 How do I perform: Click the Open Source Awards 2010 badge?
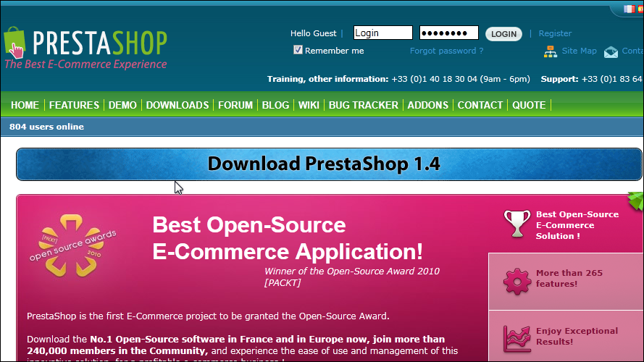[x=72, y=245]
